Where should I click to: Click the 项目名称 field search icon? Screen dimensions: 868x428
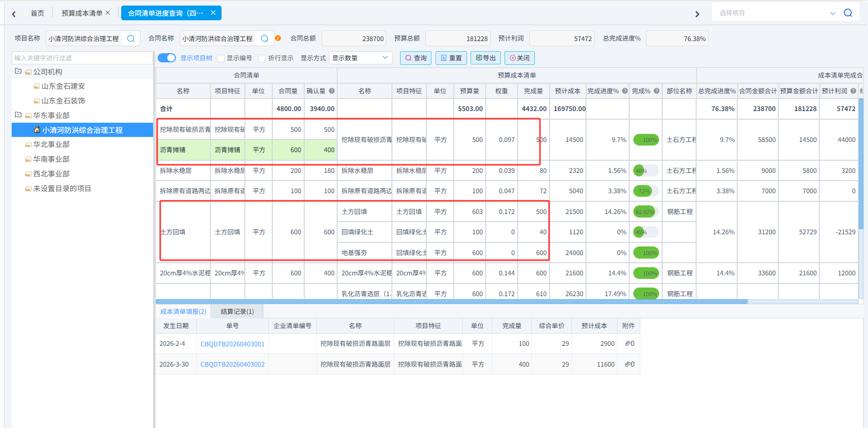pyautogui.click(x=131, y=39)
